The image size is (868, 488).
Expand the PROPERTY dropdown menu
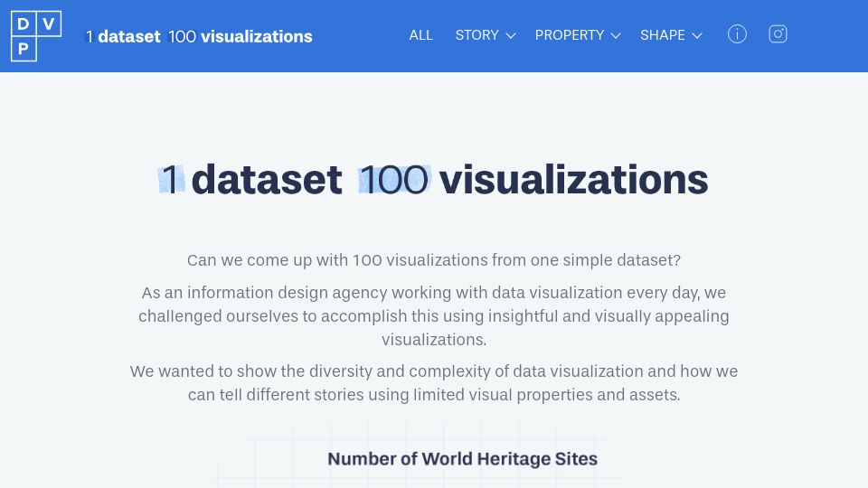click(x=578, y=35)
